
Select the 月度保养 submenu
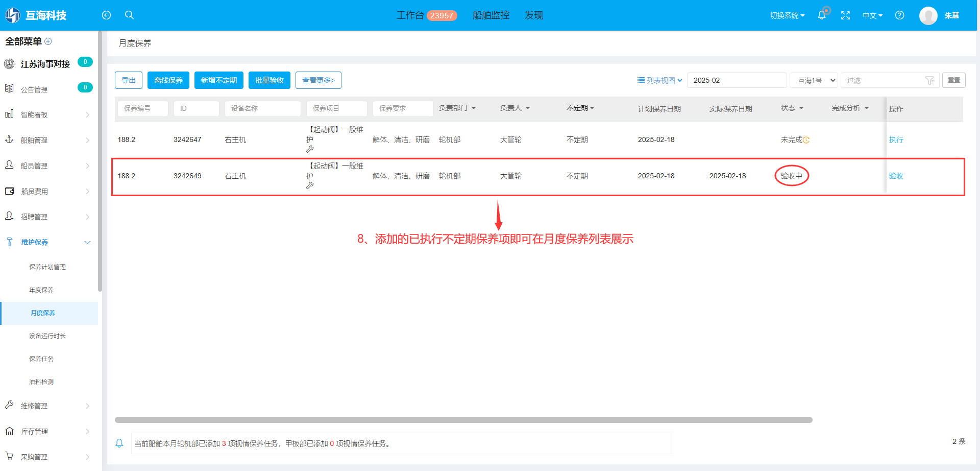coord(49,313)
